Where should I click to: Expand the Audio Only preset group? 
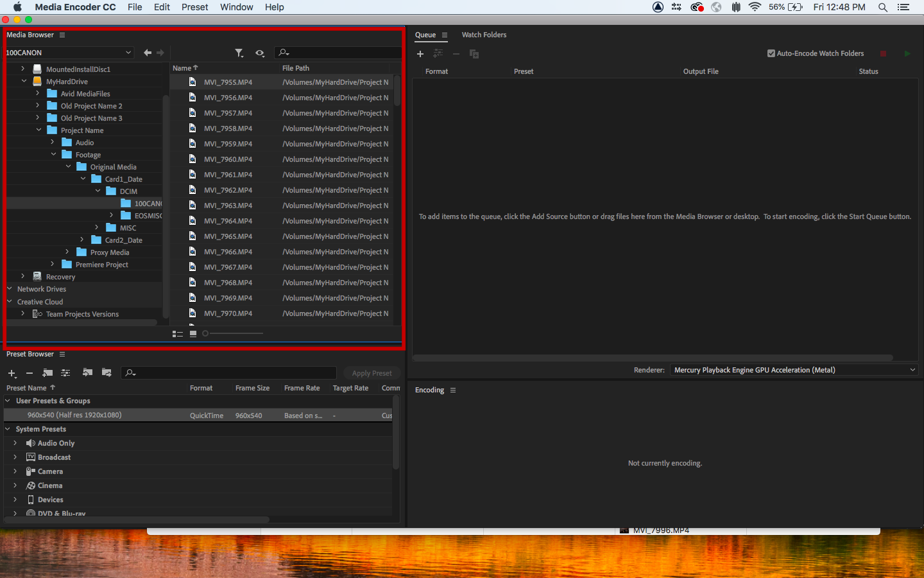[15, 443]
